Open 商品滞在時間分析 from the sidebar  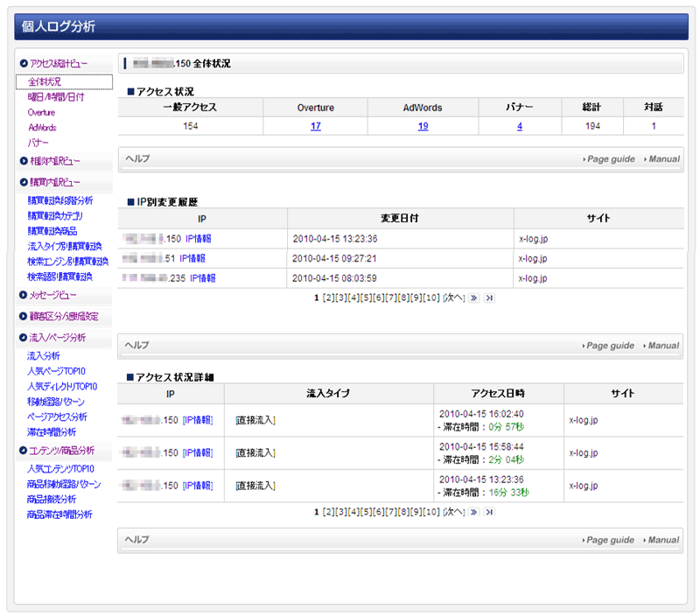point(59,514)
